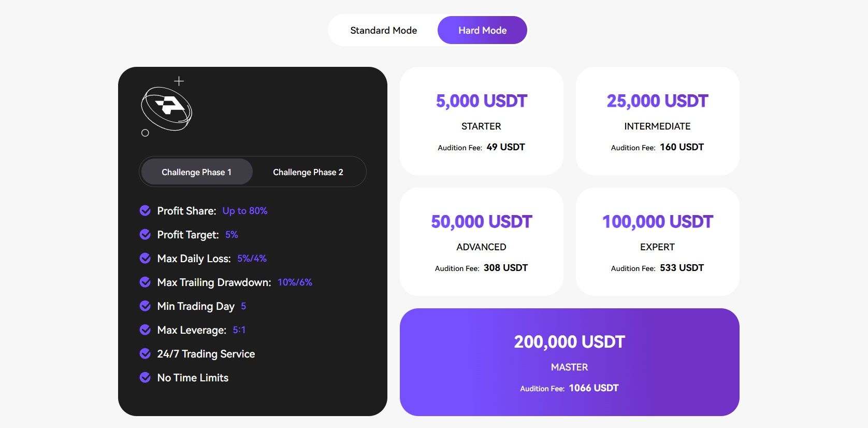The image size is (868, 428).
Task: Click the Max Leverage checkmark icon
Action: (x=145, y=330)
